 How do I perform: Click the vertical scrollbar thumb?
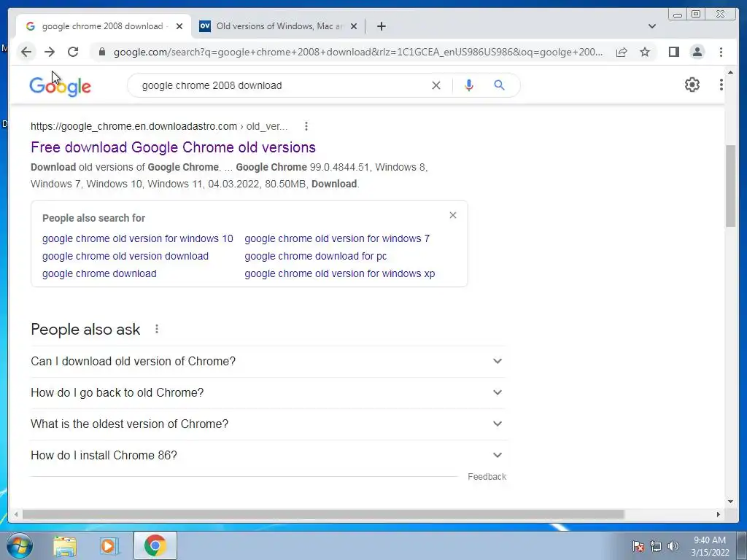tap(730, 186)
